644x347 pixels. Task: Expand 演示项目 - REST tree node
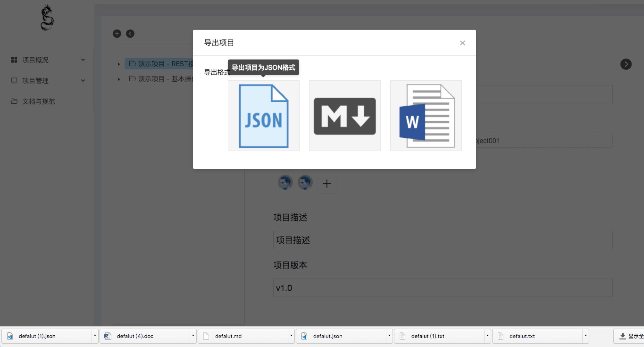pos(119,64)
